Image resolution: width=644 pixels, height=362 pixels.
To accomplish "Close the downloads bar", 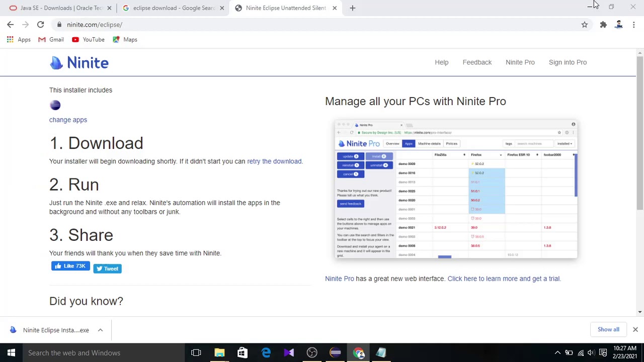I will click(635, 329).
